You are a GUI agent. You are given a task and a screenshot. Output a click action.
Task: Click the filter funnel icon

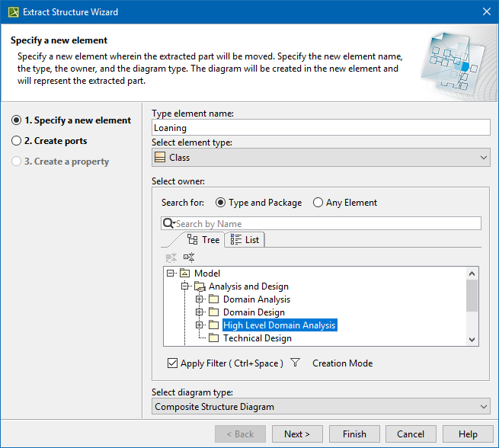click(296, 363)
